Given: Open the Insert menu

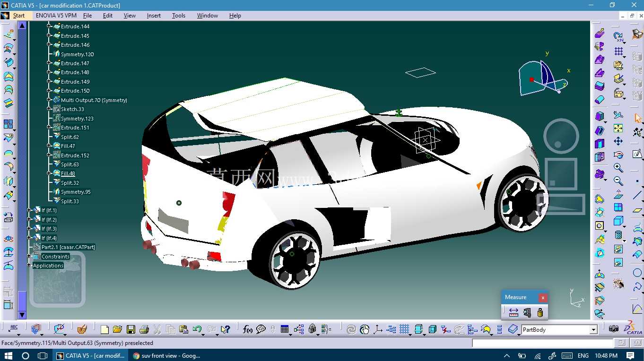Looking at the screenshot, I should pos(154,16).
